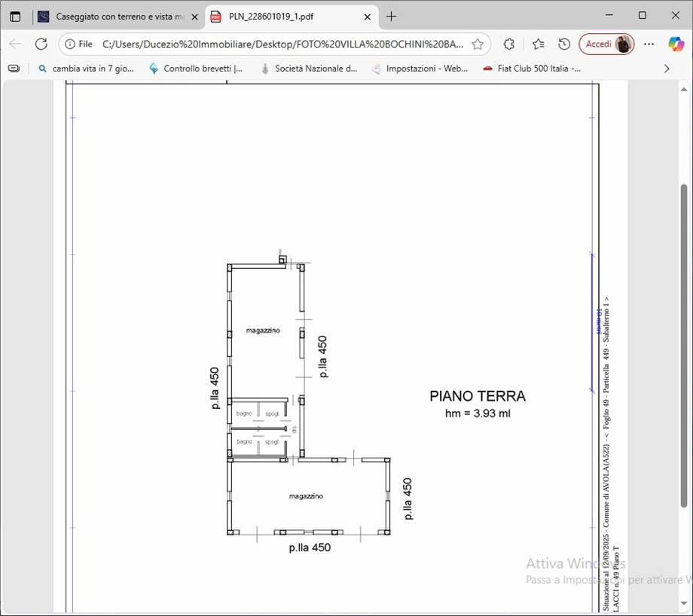This screenshot has width=693, height=616.
Task: Click the vertical scrollbar thumb
Action: point(683,346)
